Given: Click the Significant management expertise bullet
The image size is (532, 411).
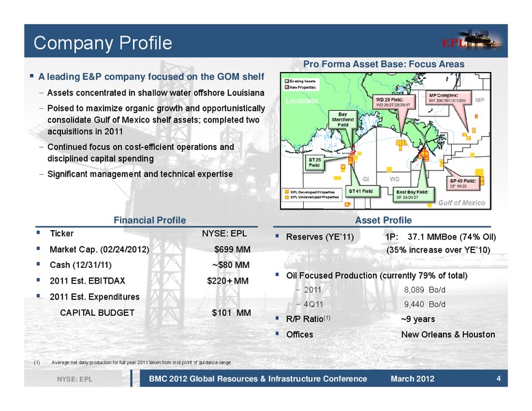Looking at the screenshot, I should [x=140, y=174].
